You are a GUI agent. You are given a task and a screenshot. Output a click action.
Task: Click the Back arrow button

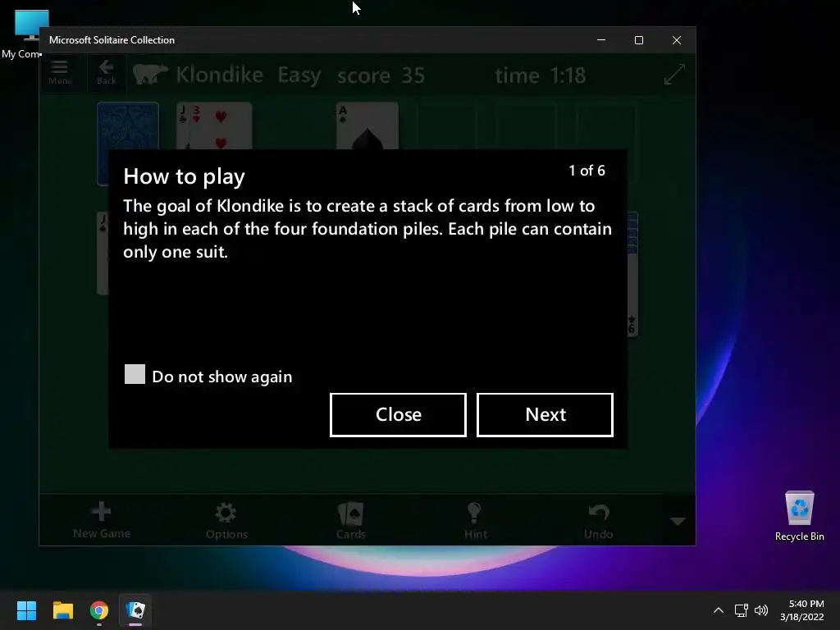(106, 72)
